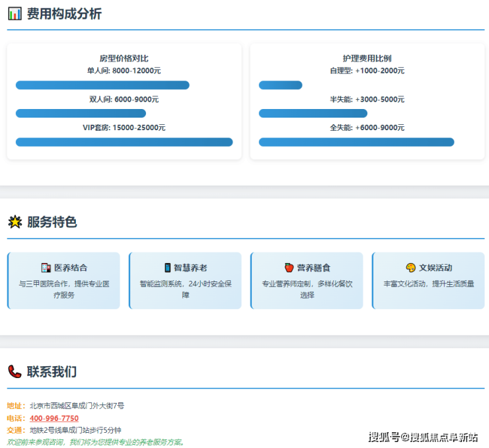Select the 双人间 price progress bar

click(x=81, y=114)
